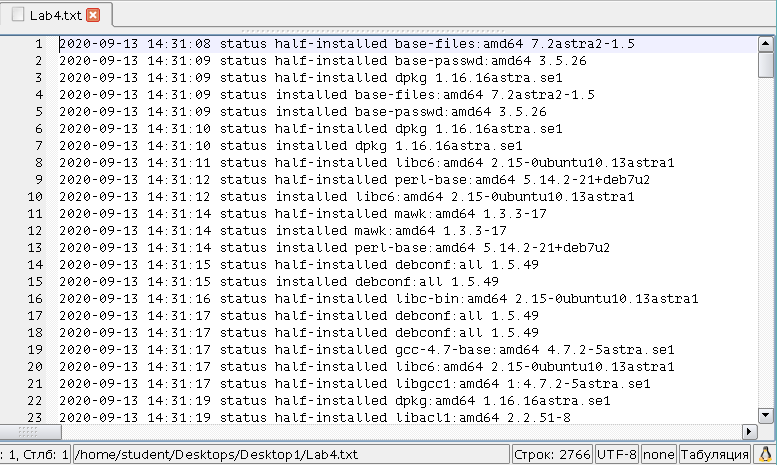This screenshot has width=777, height=465.
Task: Click the document icon on Lab4.txt tab
Action: (x=18, y=15)
